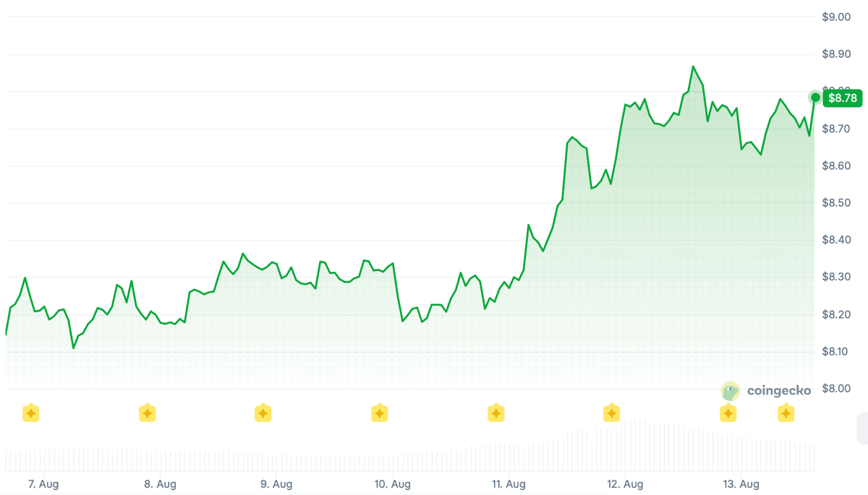Click the $8.00 price axis label
Image resolution: width=868 pixels, height=495 pixels.
pos(836,389)
